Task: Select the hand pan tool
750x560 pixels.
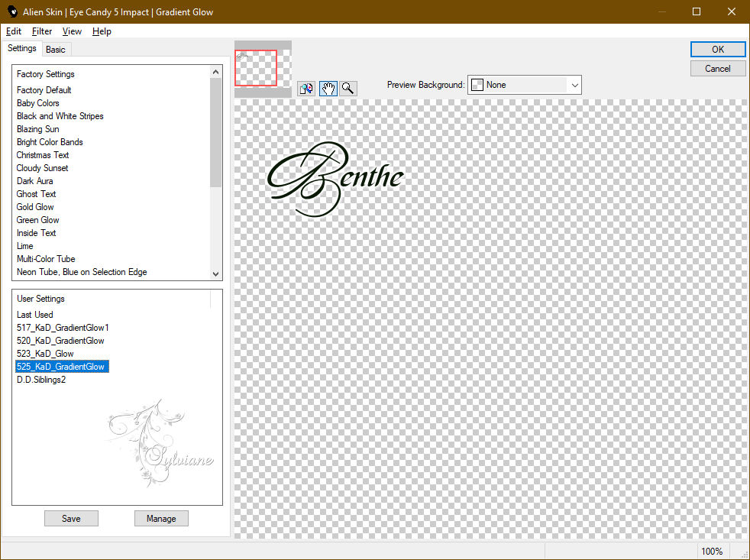Action: point(328,89)
